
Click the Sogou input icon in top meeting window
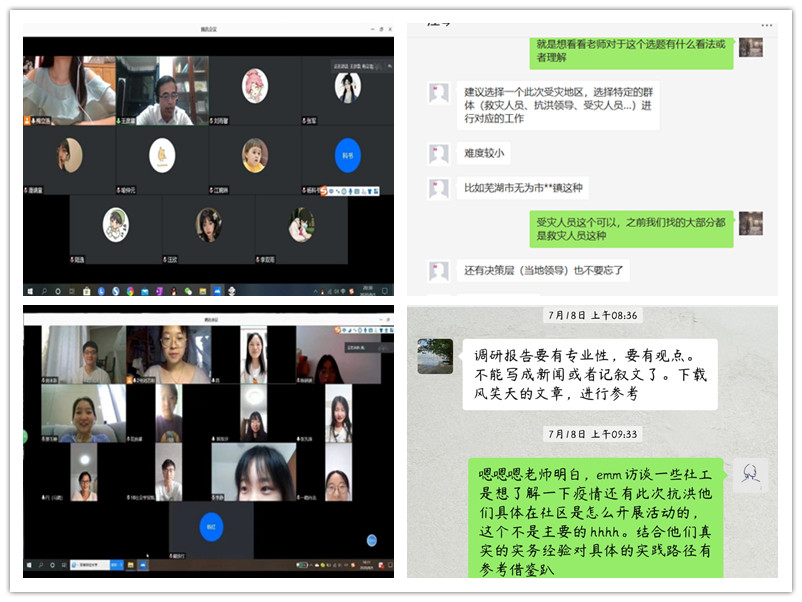pyautogui.click(x=325, y=191)
